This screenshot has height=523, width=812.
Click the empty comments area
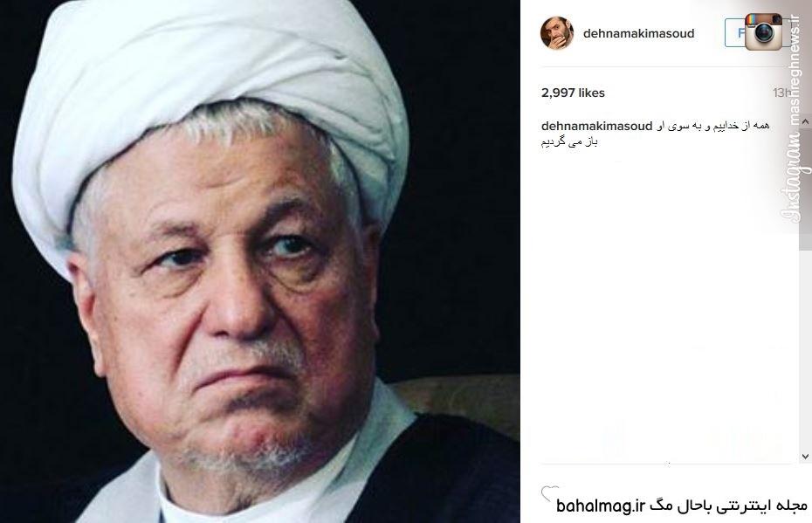(x=668, y=306)
